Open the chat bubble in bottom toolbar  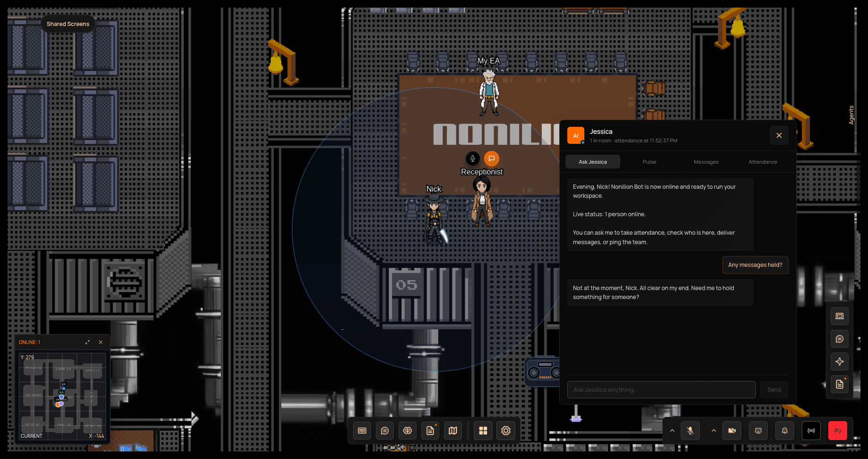[385, 431]
